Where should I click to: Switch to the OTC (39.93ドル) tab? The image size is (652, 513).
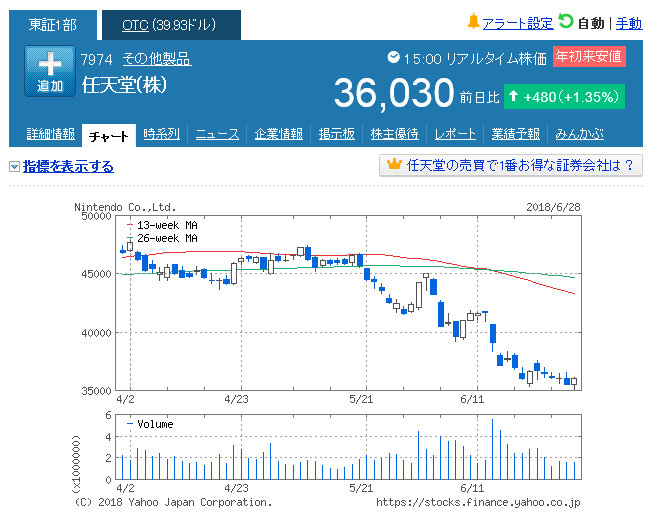click(171, 25)
